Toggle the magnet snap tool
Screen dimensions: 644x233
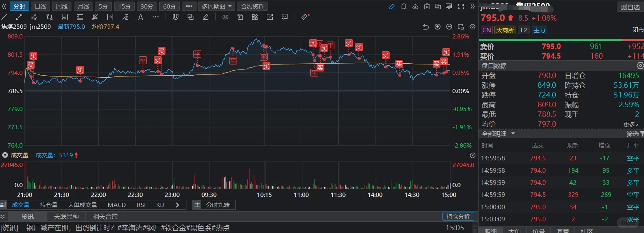tap(176, 17)
